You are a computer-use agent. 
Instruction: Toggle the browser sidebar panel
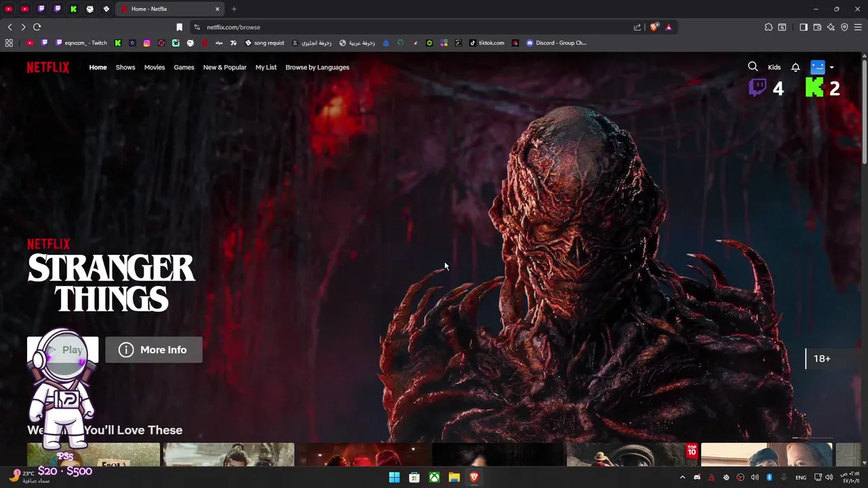coord(804,27)
